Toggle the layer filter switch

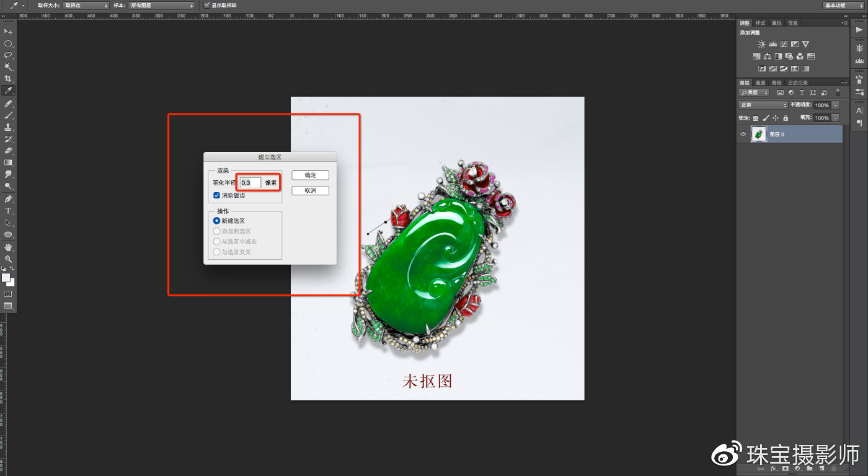(837, 92)
